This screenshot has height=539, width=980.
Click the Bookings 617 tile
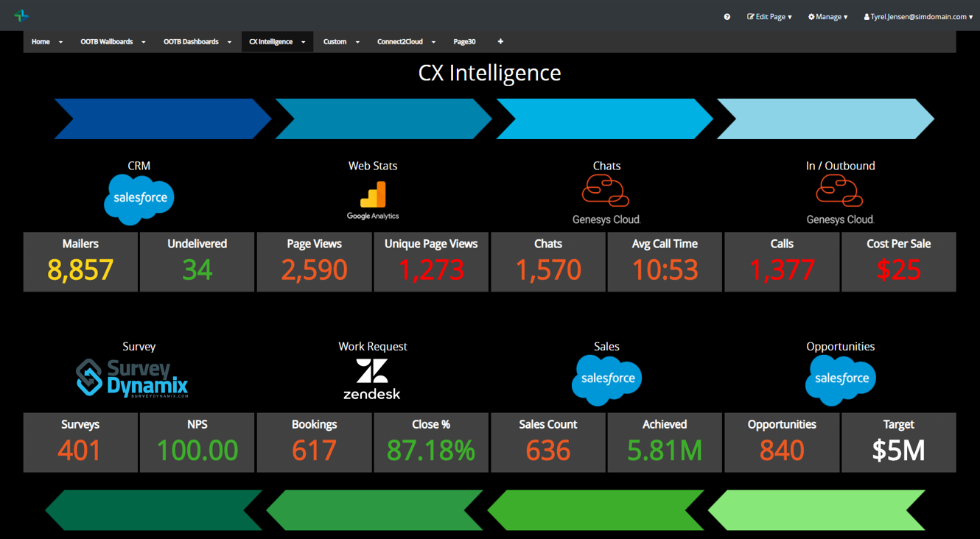point(314,443)
